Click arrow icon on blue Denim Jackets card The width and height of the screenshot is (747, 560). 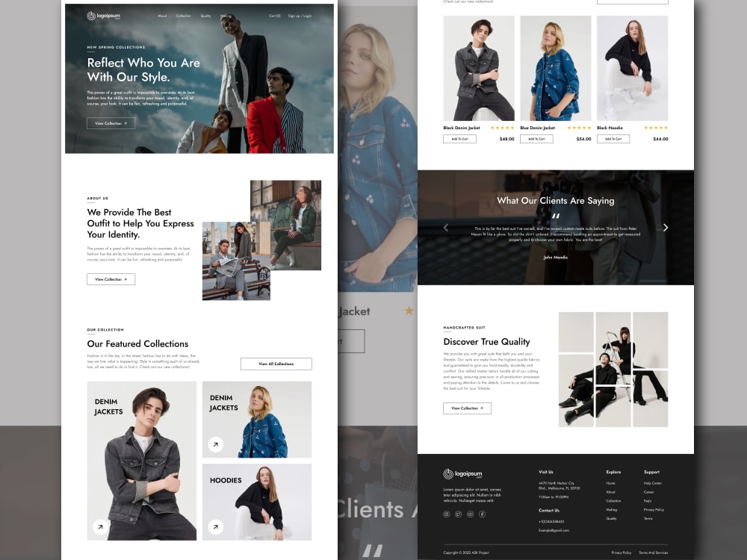tap(215, 444)
